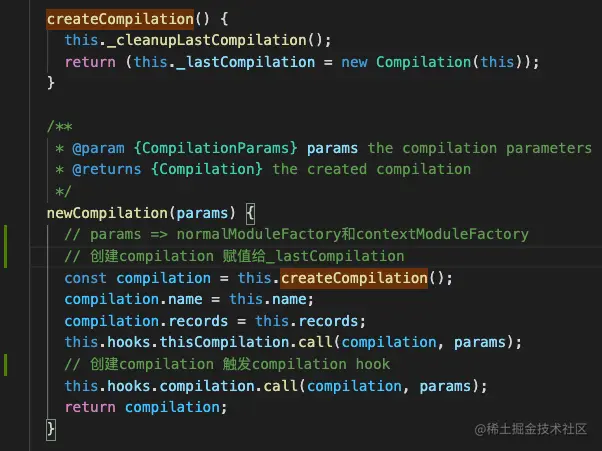
Task: Click the newCompilation method name
Action: pos(107,213)
